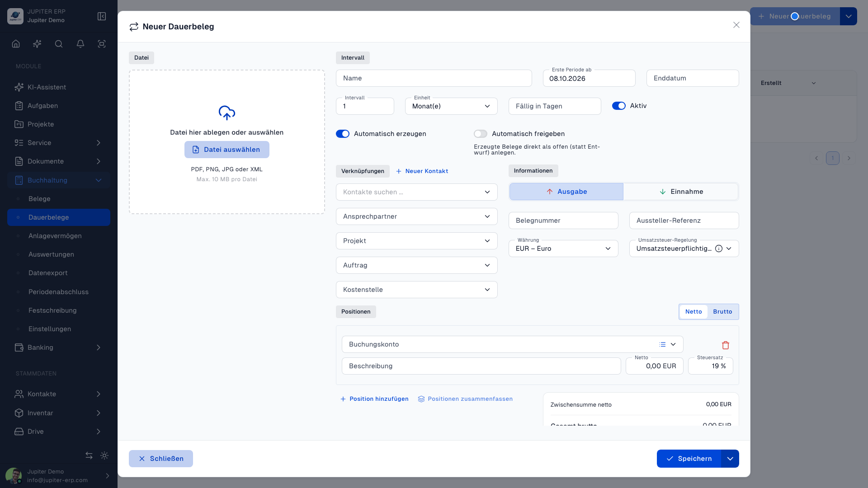This screenshot has height=488, width=868.
Task: Open Projekte module
Action: pyautogui.click(x=59, y=124)
